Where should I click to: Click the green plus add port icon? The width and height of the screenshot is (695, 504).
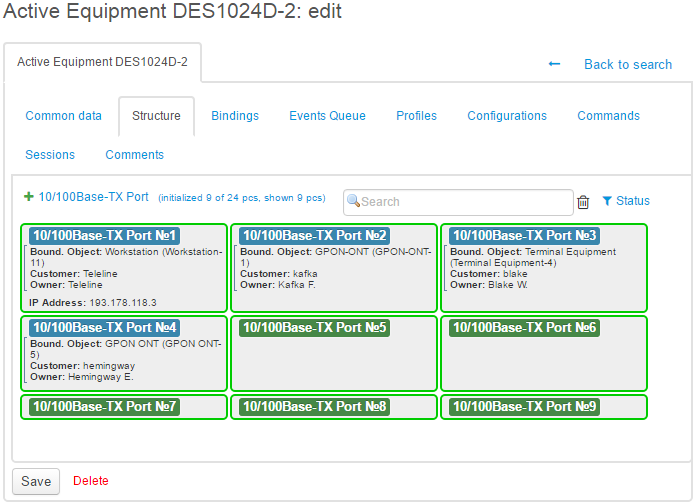tap(29, 196)
